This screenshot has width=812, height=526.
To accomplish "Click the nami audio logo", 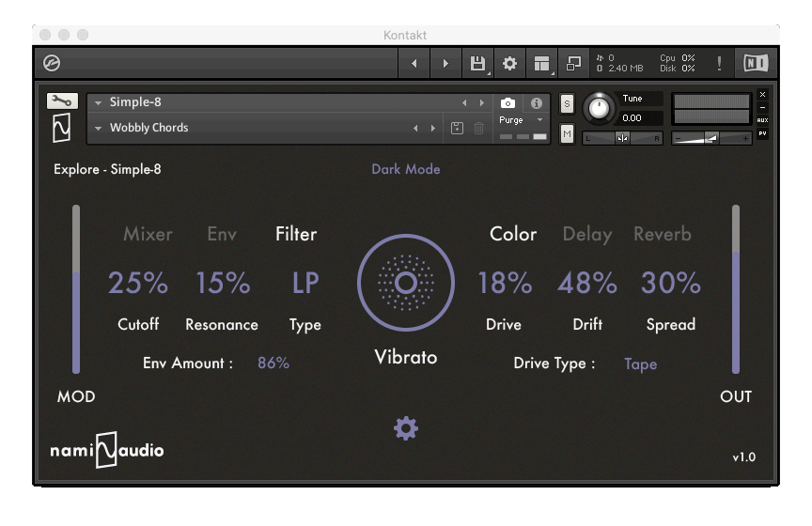I will tap(107, 450).
